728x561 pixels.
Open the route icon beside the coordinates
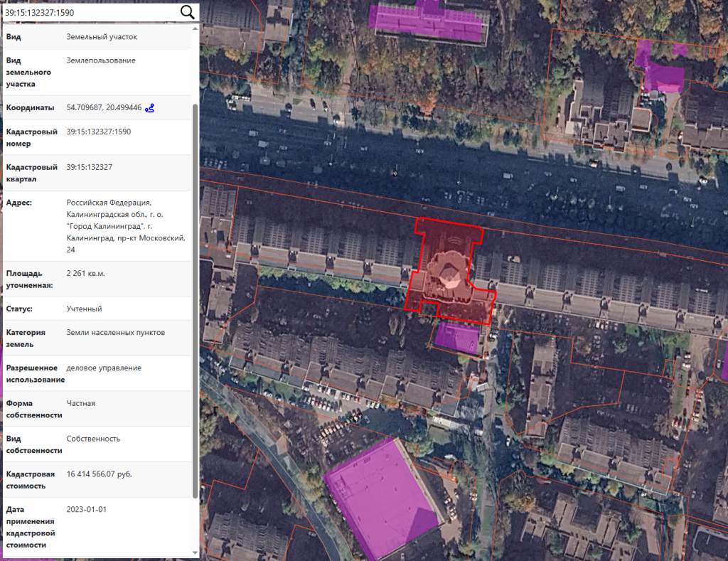point(149,108)
